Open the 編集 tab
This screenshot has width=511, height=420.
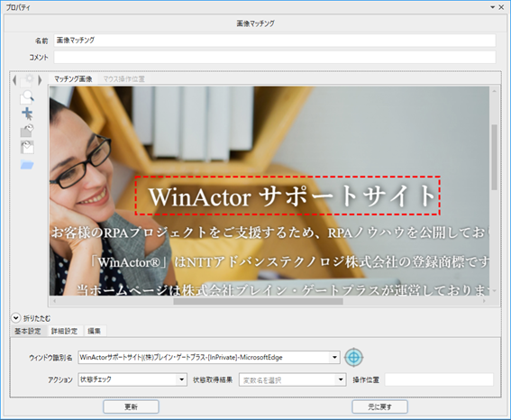[x=95, y=331]
